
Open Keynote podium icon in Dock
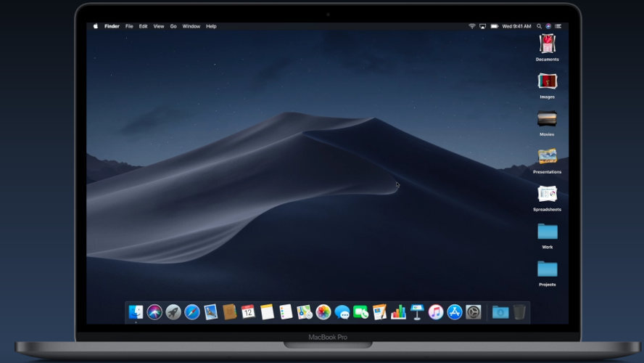[417, 312]
